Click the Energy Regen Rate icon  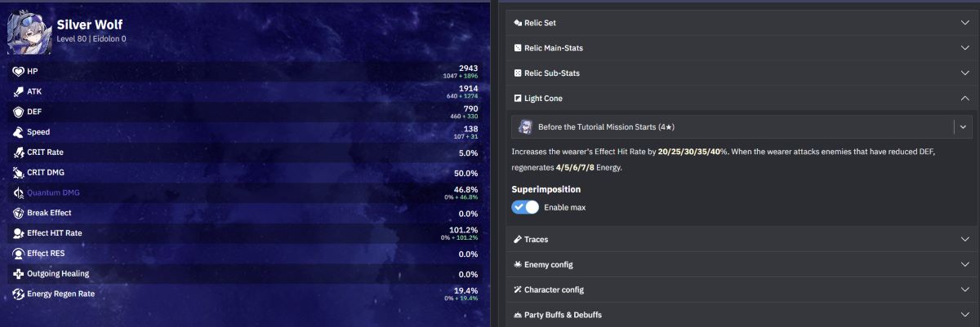[x=18, y=294]
